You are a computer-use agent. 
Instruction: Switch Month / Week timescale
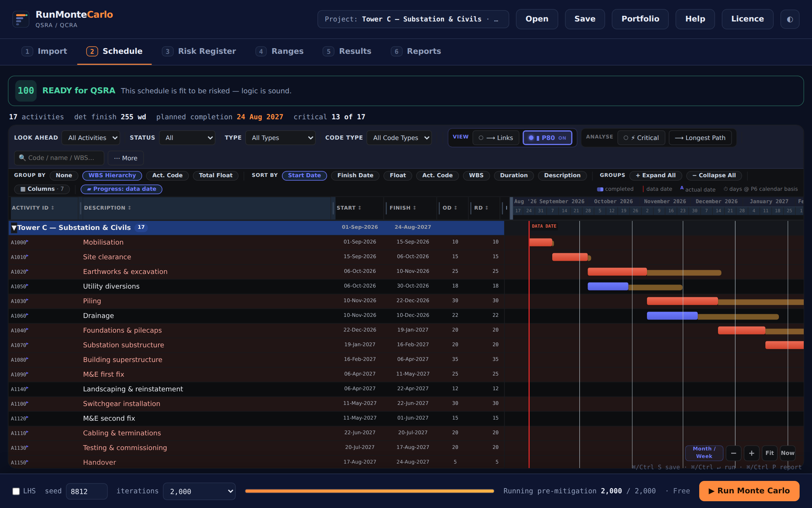pyautogui.click(x=704, y=452)
